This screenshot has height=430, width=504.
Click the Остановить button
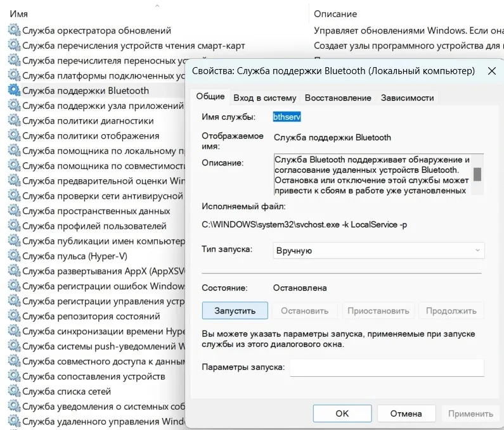[305, 310]
